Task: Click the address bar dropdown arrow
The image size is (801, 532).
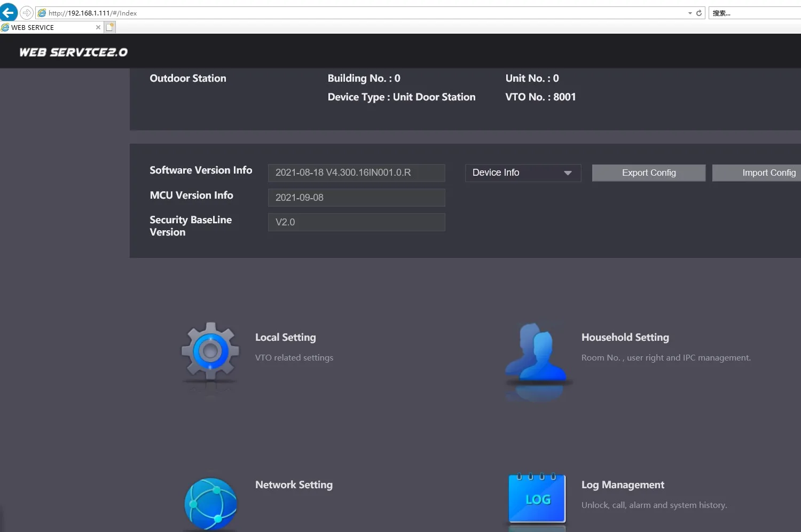Action: pos(690,13)
